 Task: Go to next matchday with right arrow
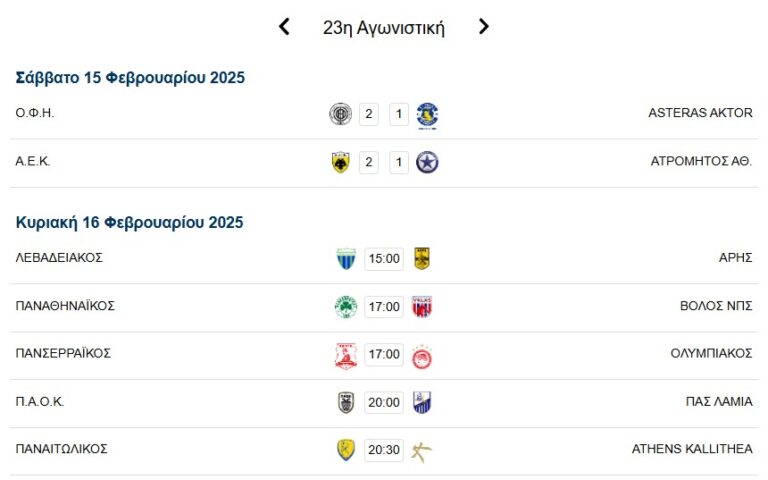pyautogui.click(x=484, y=27)
